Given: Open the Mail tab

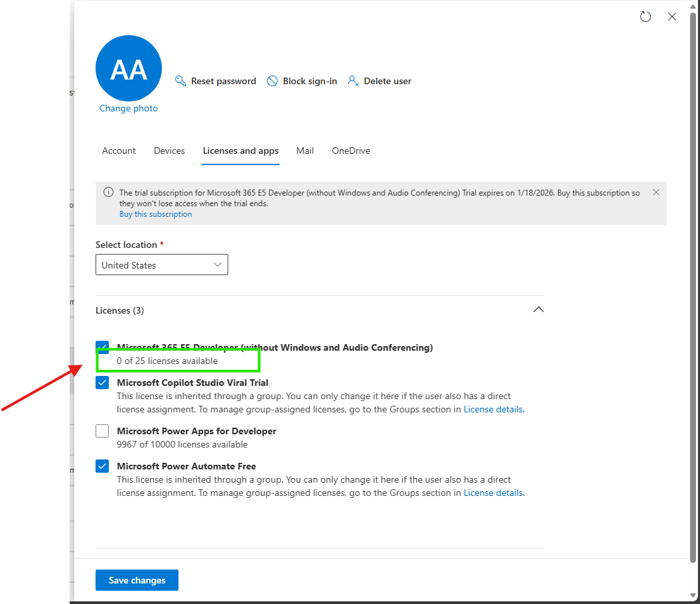Looking at the screenshot, I should coord(305,151).
